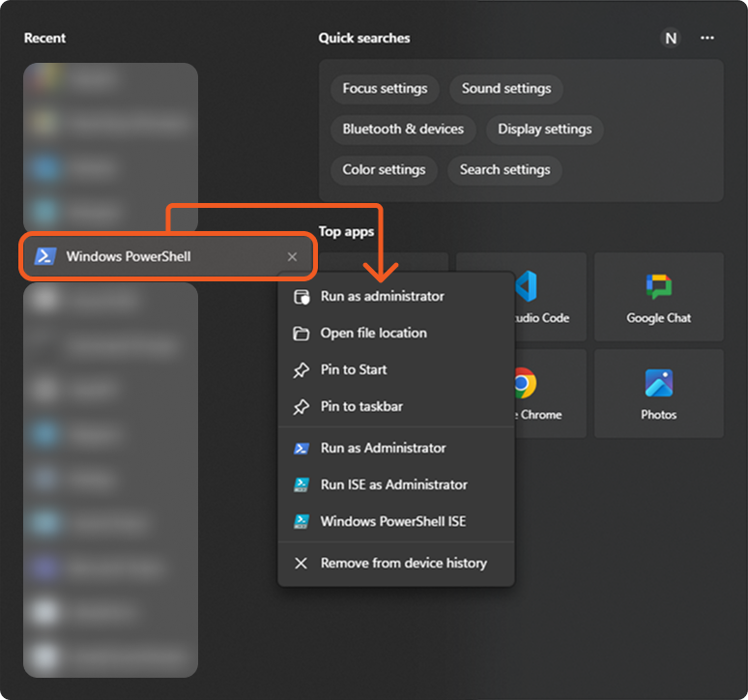748x700 pixels.
Task: Launch the Photos app tile
Action: [658, 393]
